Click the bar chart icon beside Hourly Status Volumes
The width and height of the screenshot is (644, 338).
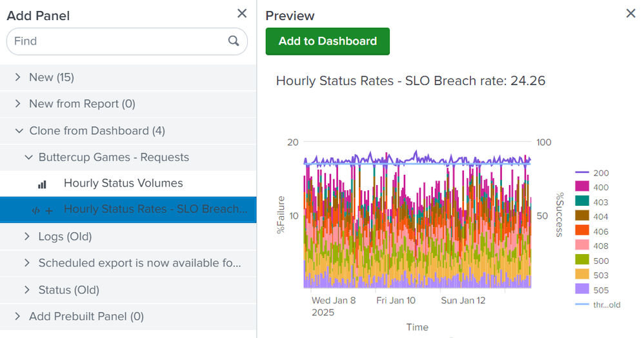pos(43,184)
